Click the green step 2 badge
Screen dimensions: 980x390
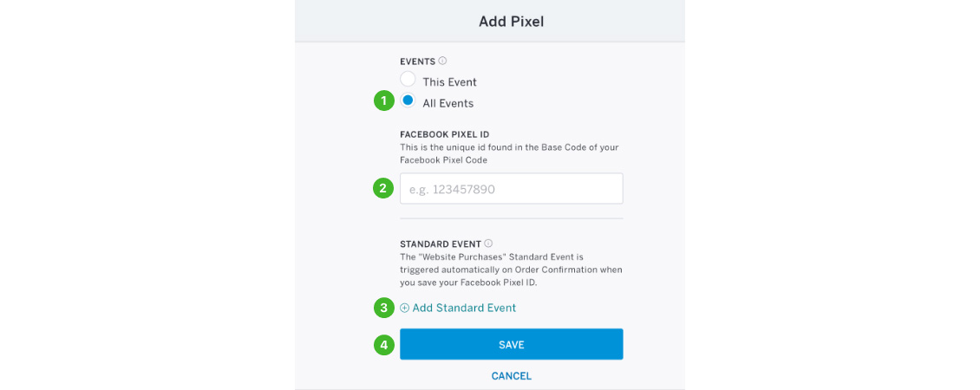click(x=383, y=188)
